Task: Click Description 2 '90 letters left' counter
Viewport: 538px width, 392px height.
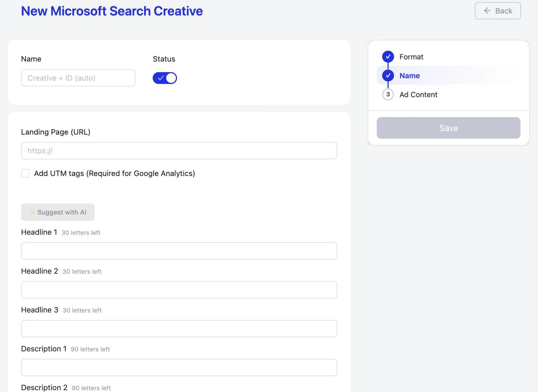Action: point(91,388)
